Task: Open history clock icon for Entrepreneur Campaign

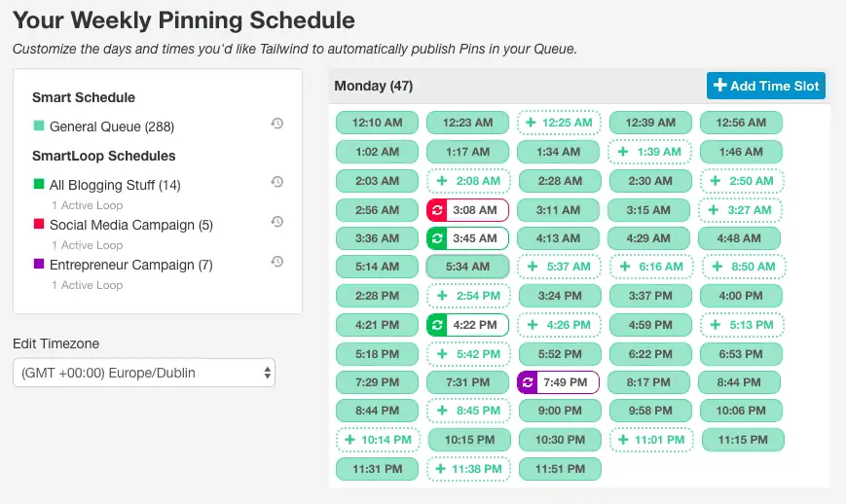Action: 277,262
